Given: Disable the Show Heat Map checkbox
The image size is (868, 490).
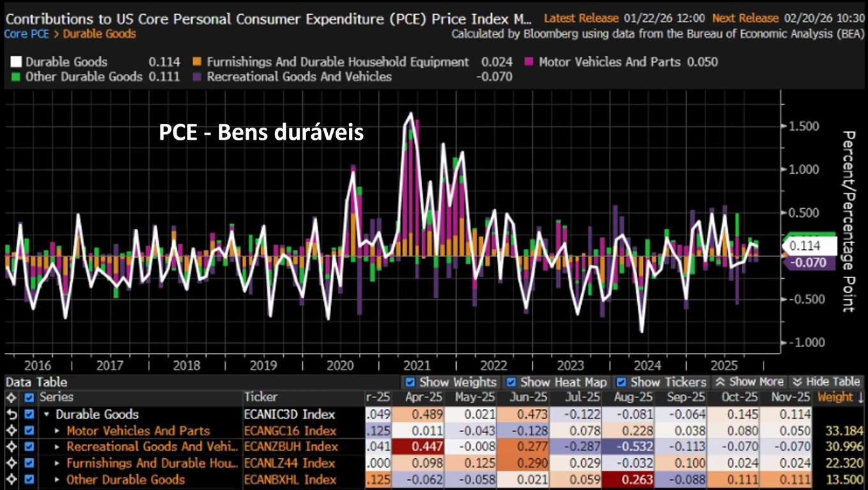Looking at the screenshot, I should [x=511, y=382].
